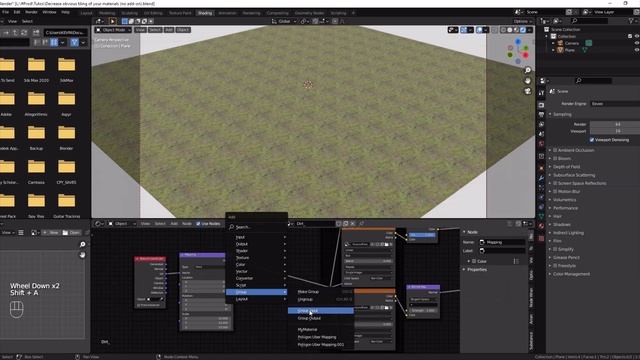Open the Texture category in Add menu
The height and width of the screenshot is (360, 640).
click(x=257, y=258)
